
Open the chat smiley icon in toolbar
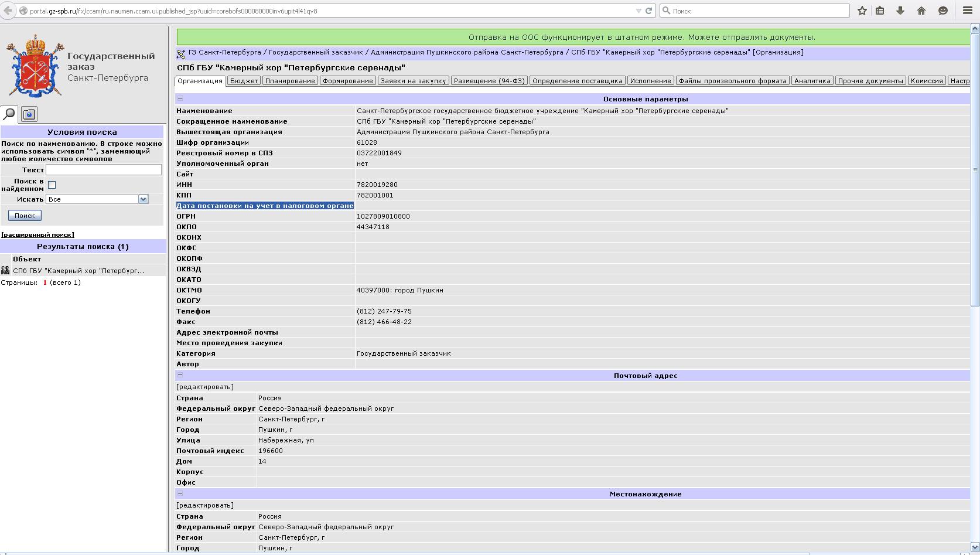(x=943, y=11)
